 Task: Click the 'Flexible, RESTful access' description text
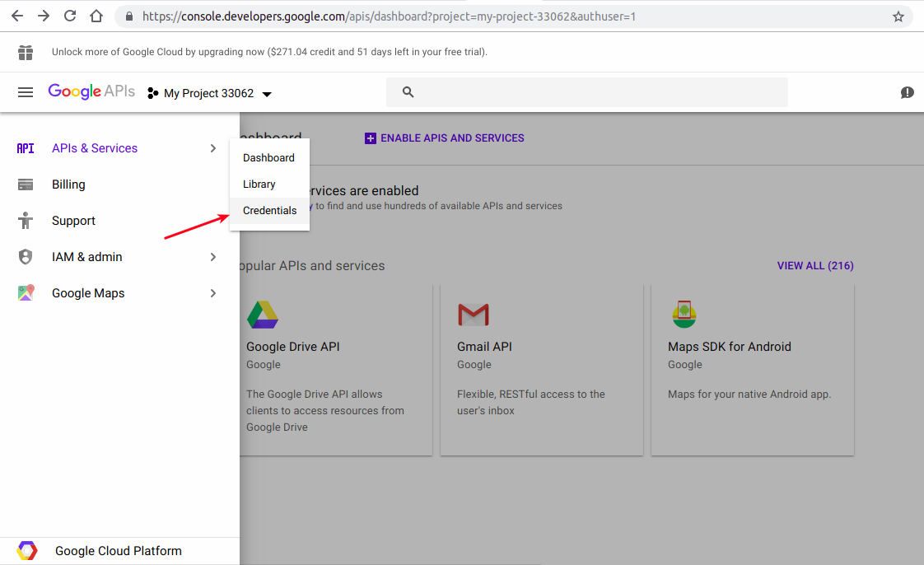(x=531, y=403)
